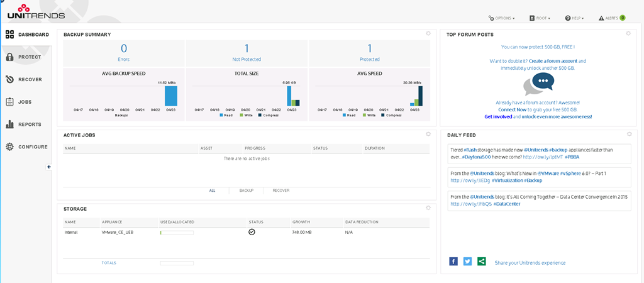Click the green share icon
This screenshot has width=644, height=283.
coord(481,261)
